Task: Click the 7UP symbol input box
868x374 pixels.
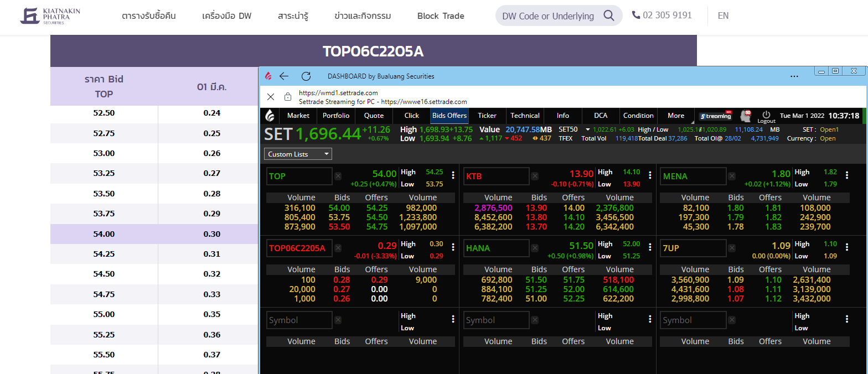Action: click(694, 248)
